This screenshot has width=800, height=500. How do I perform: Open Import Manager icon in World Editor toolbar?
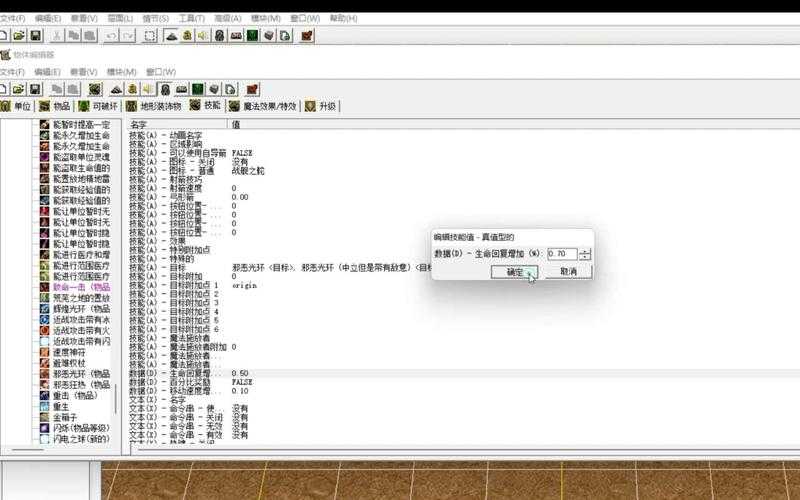click(285, 36)
